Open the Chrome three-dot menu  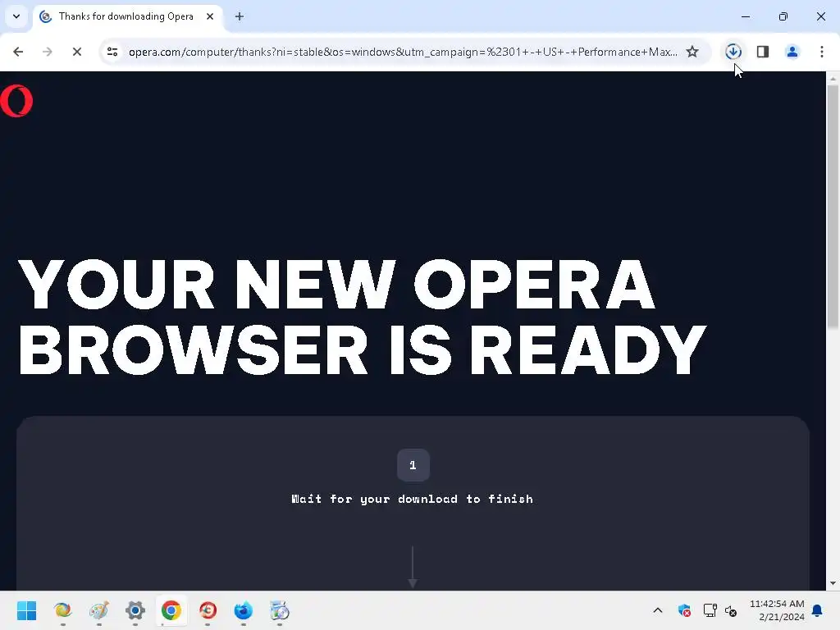pyautogui.click(x=822, y=52)
